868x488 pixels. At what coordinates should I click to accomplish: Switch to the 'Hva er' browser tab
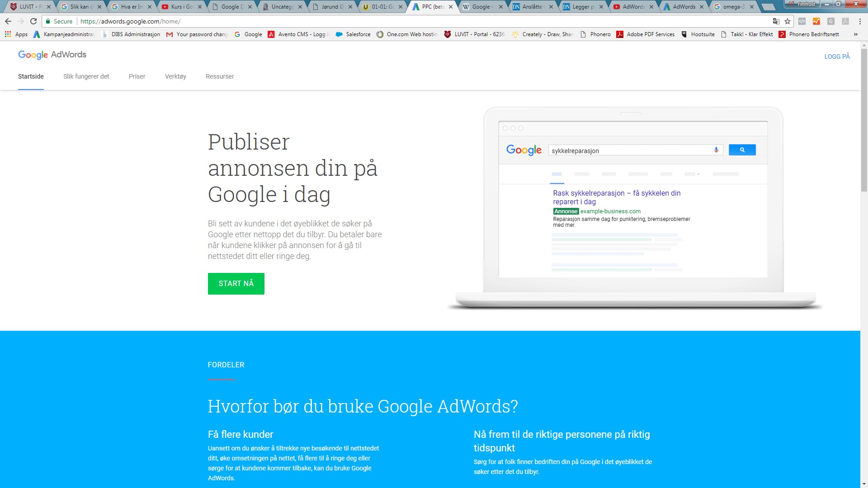131,7
